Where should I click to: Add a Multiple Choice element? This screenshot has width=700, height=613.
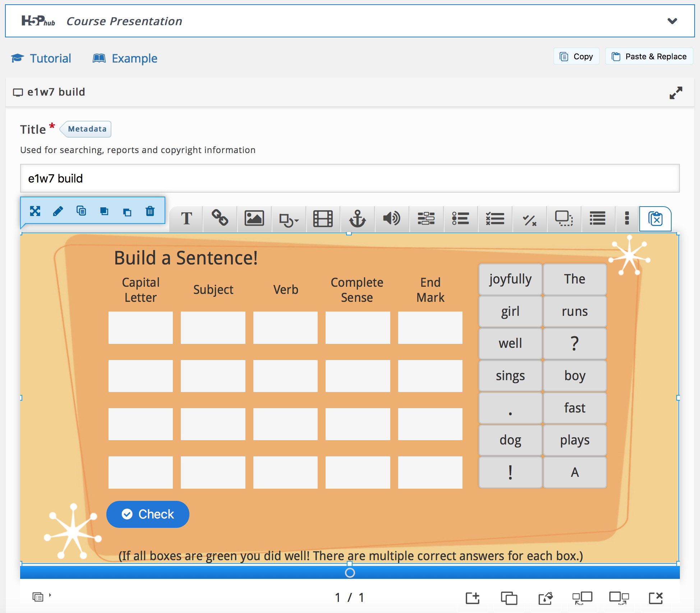tap(495, 218)
